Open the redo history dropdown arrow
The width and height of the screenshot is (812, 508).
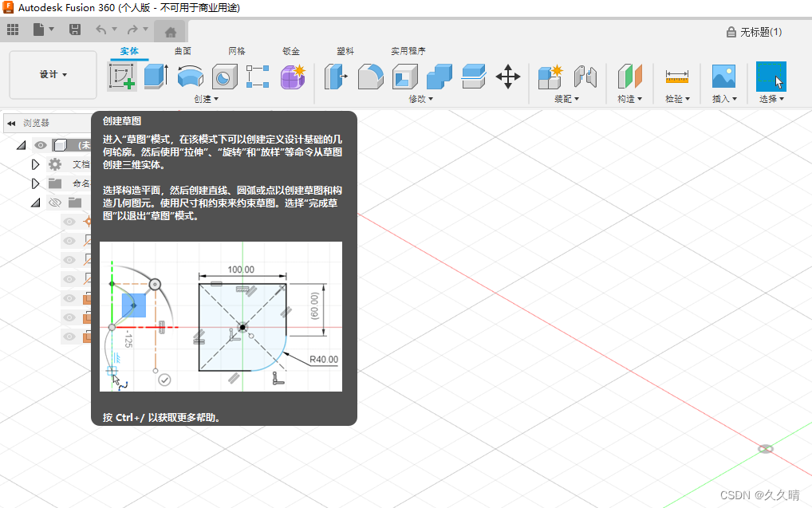pyautogui.click(x=145, y=30)
